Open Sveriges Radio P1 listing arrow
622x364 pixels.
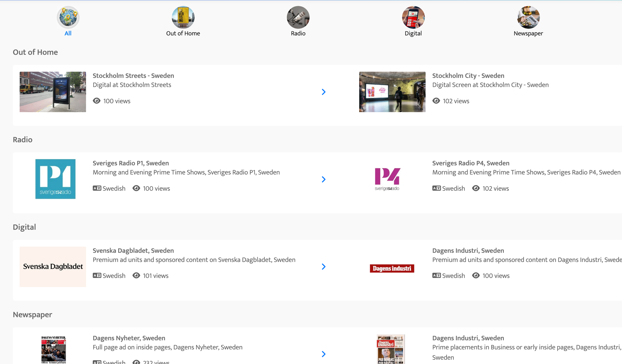click(324, 179)
